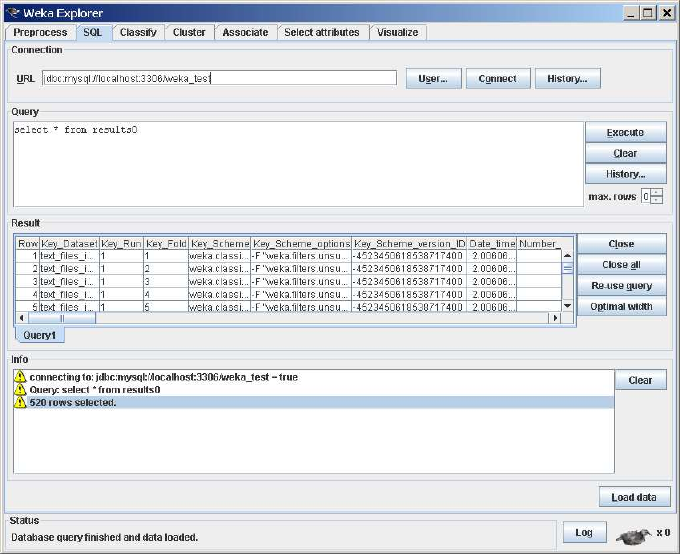Click the Date_time column header

tap(492, 244)
